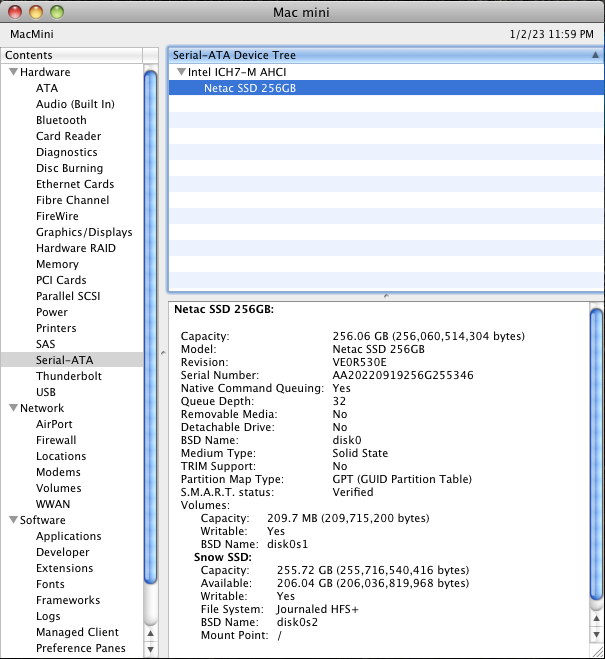Open Disc Burning entry
The image size is (605, 659).
coord(69,168)
